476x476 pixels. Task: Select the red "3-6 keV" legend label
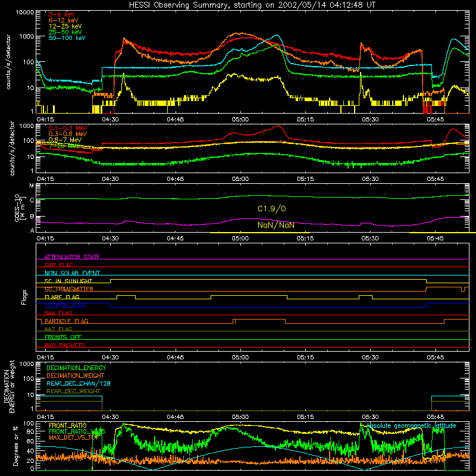coord(62,14)
